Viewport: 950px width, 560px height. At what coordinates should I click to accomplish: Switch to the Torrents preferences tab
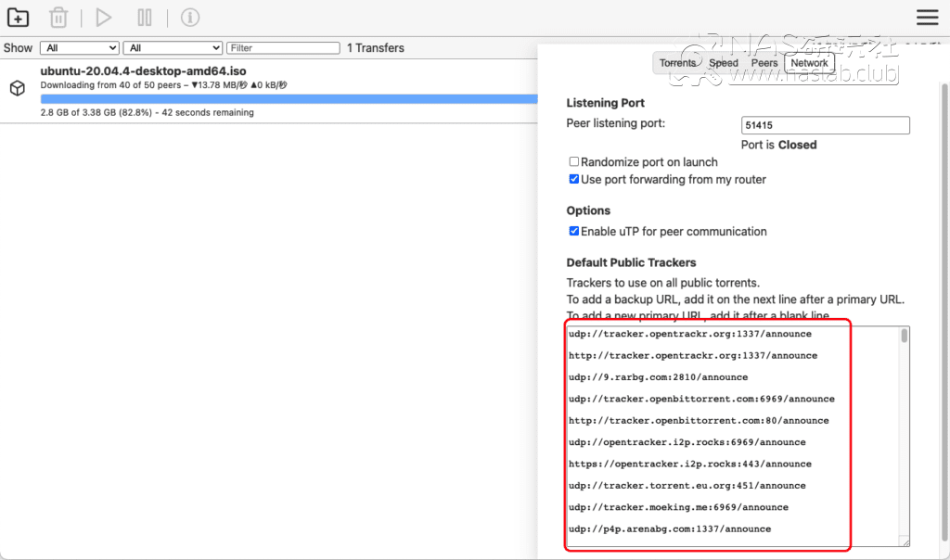677,63
